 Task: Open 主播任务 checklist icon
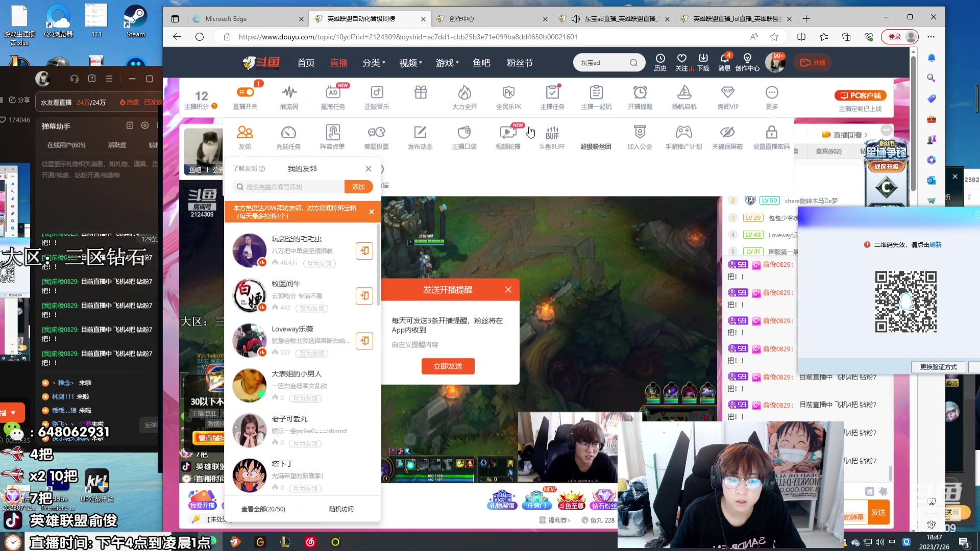[x=552, y=92]
